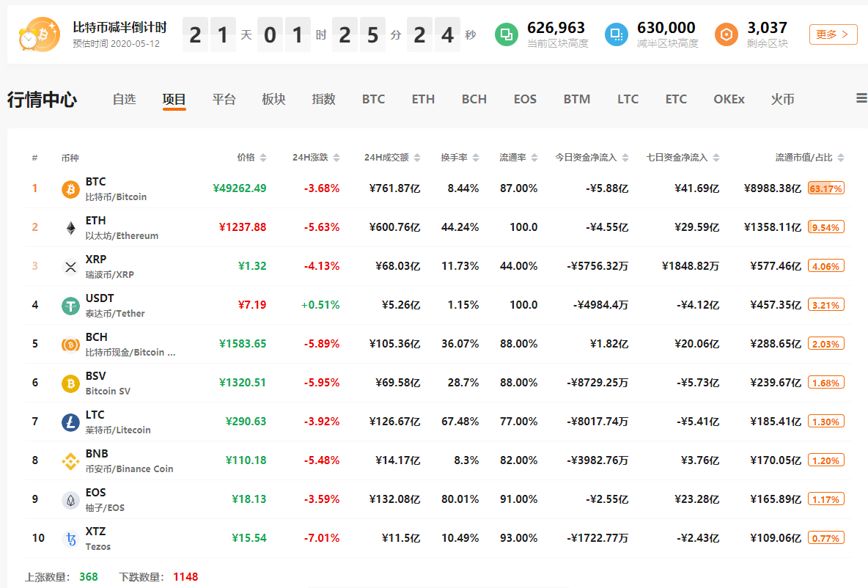Switch to the 板块 tab
This screenshot has height=588, width=868.
coord(273,99)
